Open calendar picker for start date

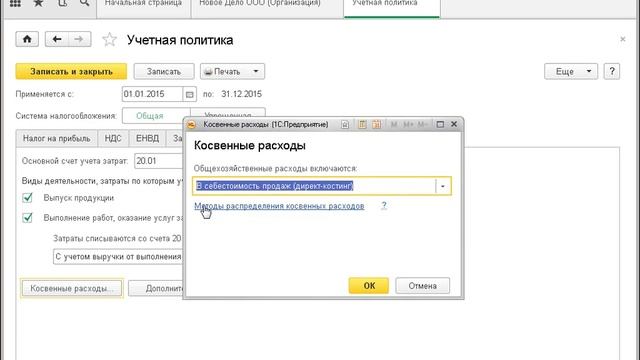[x=189, y=94]
